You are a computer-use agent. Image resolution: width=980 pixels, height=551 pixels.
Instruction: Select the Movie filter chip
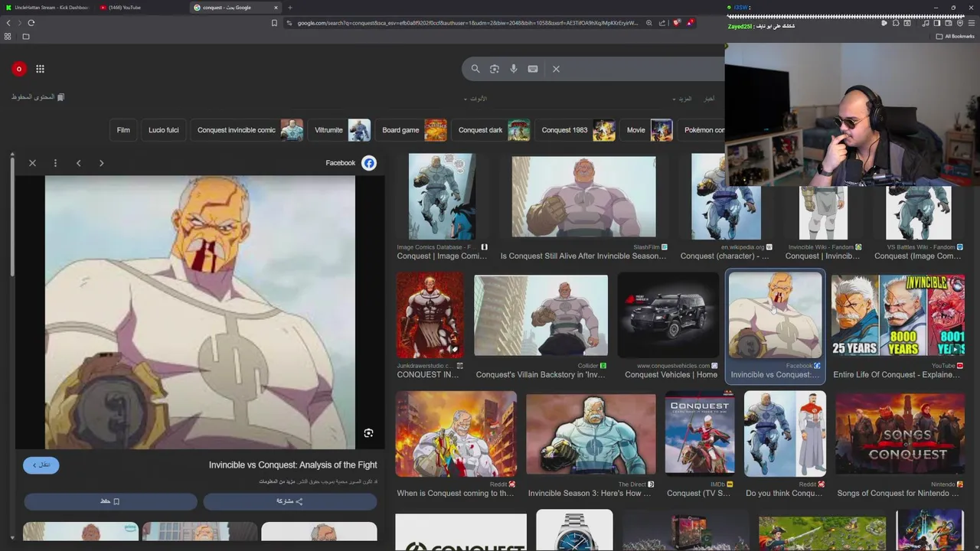click(x=648, y=130)
